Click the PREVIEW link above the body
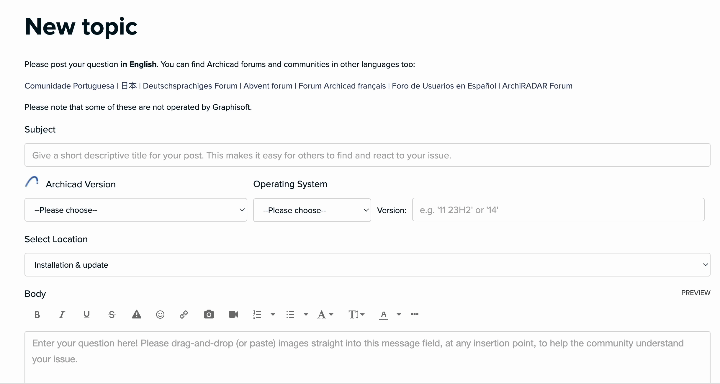The height and width of the screenshot is (384, 720). [696, 293]
